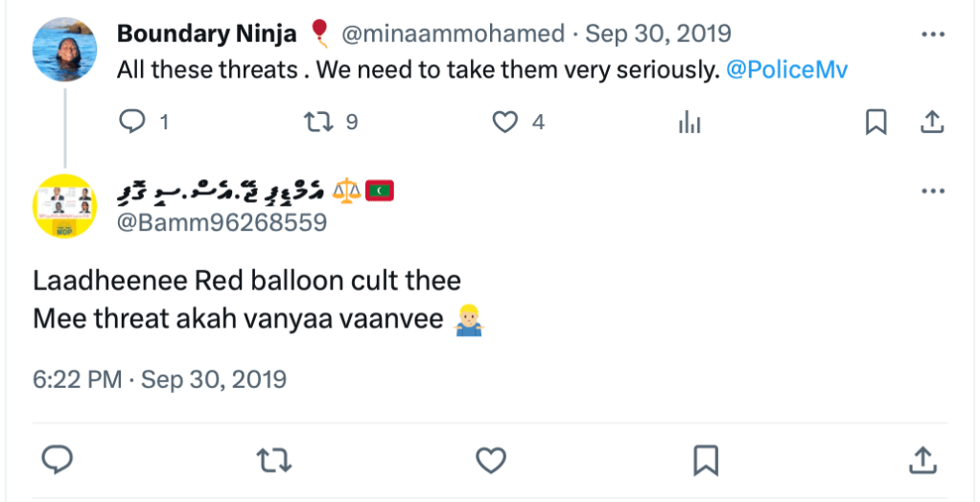
Task: Bookmark the Laadheenee Red balloon tweet
Action: (x=706, y=460)
